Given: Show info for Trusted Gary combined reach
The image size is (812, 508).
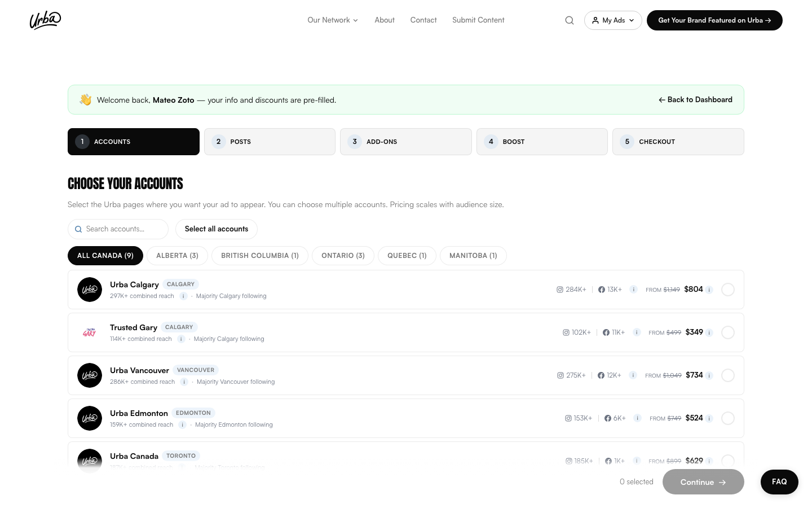Looking at the screenshot, I should (x=181, y=339).
